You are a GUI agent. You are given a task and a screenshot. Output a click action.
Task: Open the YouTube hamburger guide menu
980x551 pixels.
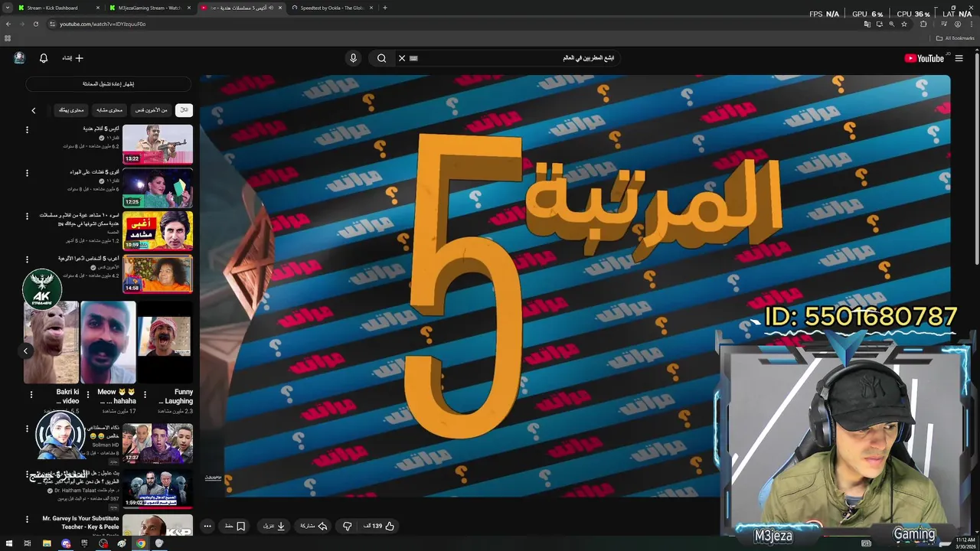click(959, 58)
